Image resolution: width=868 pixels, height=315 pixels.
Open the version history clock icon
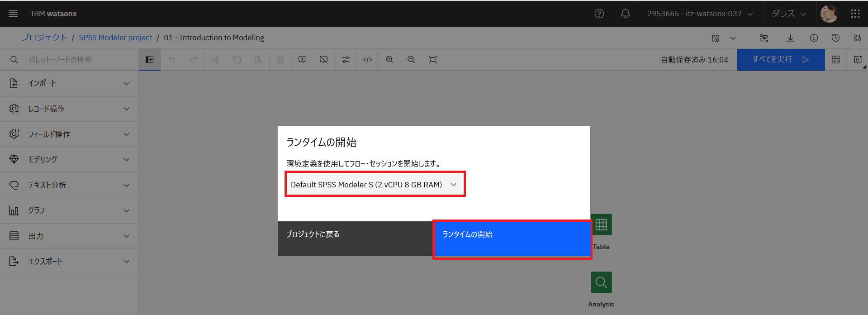pos(835,38)
